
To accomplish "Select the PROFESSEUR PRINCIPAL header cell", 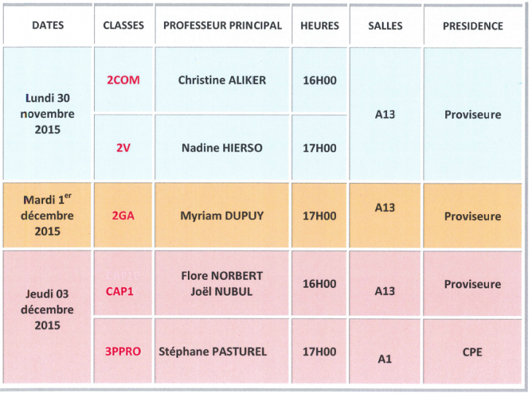I will (222, 25).
